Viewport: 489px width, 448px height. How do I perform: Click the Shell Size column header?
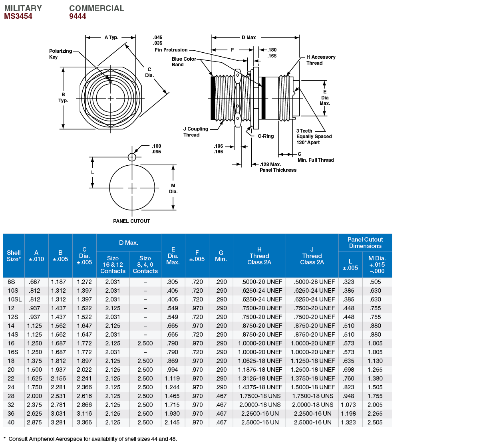(14, 256)
